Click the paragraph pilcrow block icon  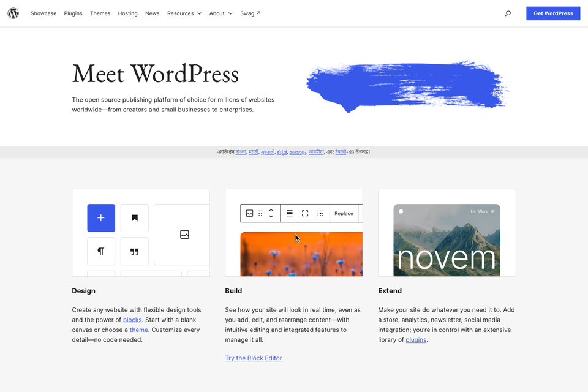(x=101, y=251)
